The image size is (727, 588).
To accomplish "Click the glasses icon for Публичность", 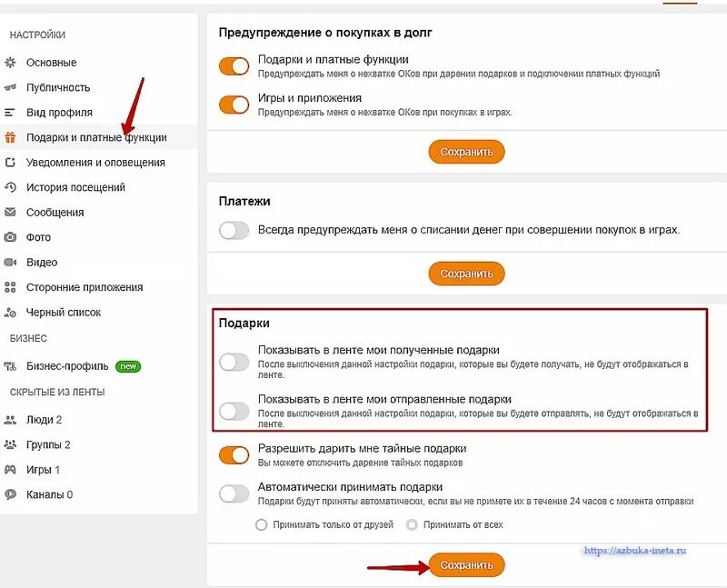I will [x=11, y=87].
